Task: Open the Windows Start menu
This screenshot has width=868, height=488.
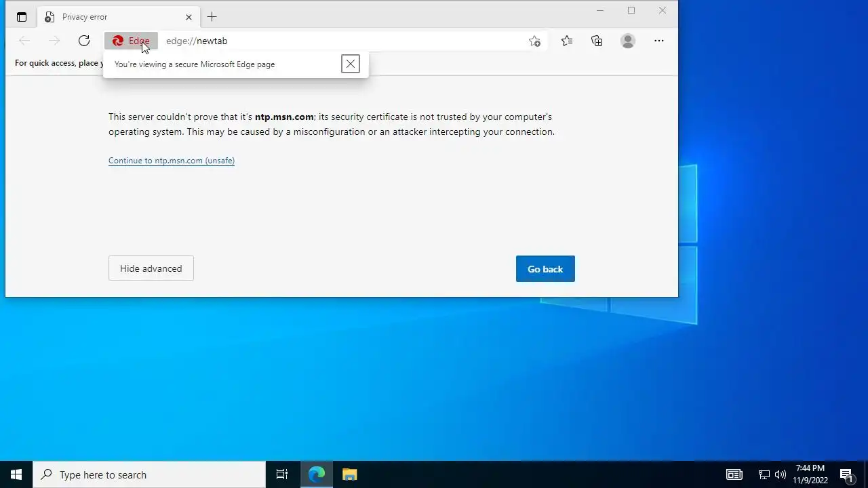Action: pyautogui.click(x=16, y=474)
